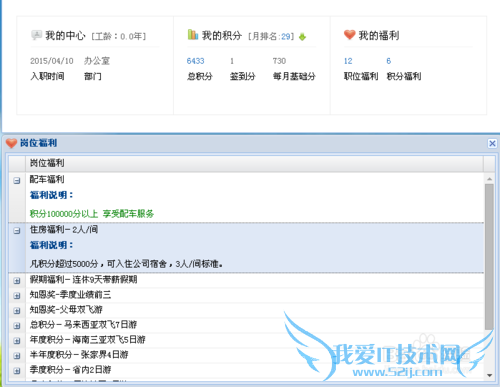
Task: Expand 年度积分-海南三亚双飞5日游 row
Action: (x=17, y=341)
